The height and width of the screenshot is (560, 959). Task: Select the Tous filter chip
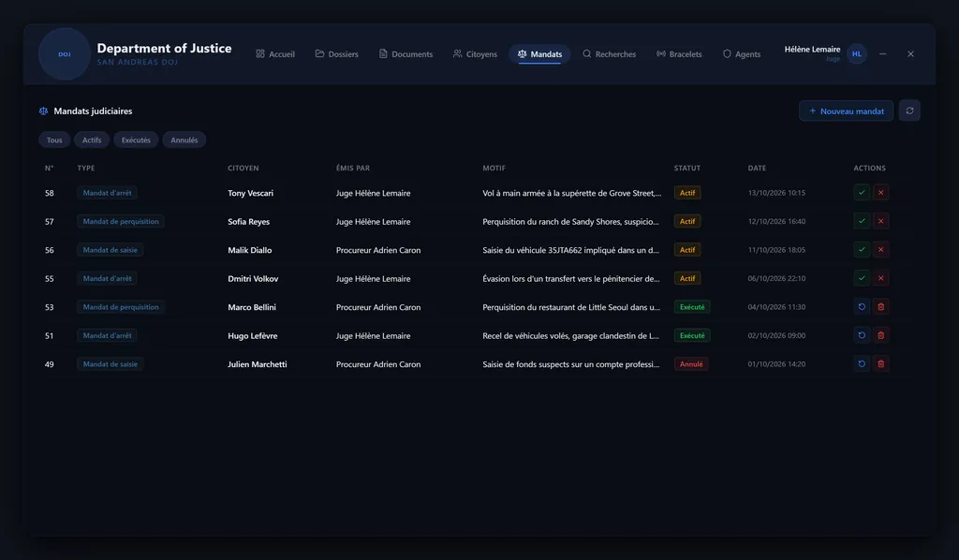click(54, 140)
